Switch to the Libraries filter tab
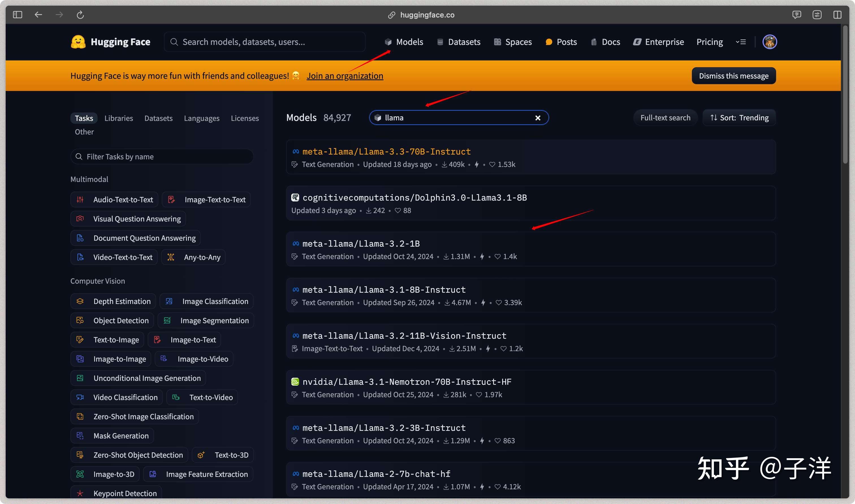The height and width of the screenshot is (504, 855). tap(118, 118)
